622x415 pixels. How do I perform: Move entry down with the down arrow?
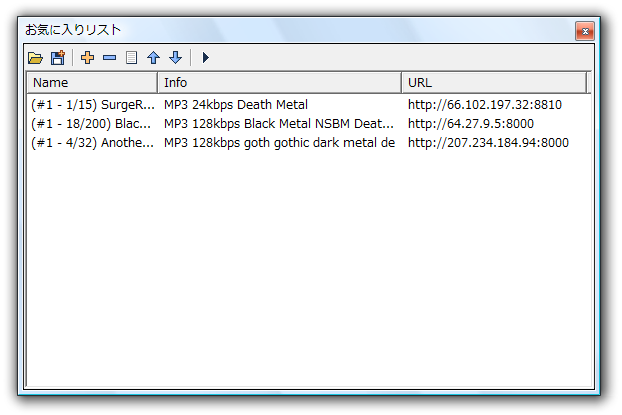[x=175, y=58]
